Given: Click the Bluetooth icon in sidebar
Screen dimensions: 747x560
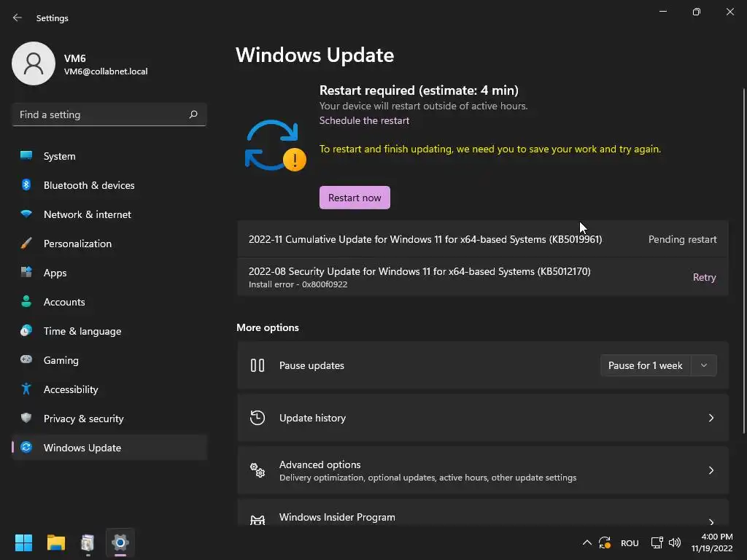Looking at the screenshot, I should [x=26, y=184].
